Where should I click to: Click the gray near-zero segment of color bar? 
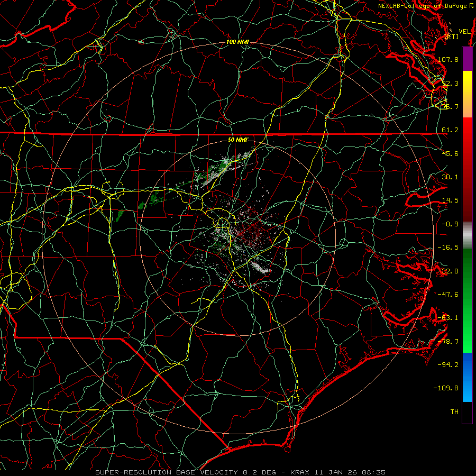[x=467, y=235]
